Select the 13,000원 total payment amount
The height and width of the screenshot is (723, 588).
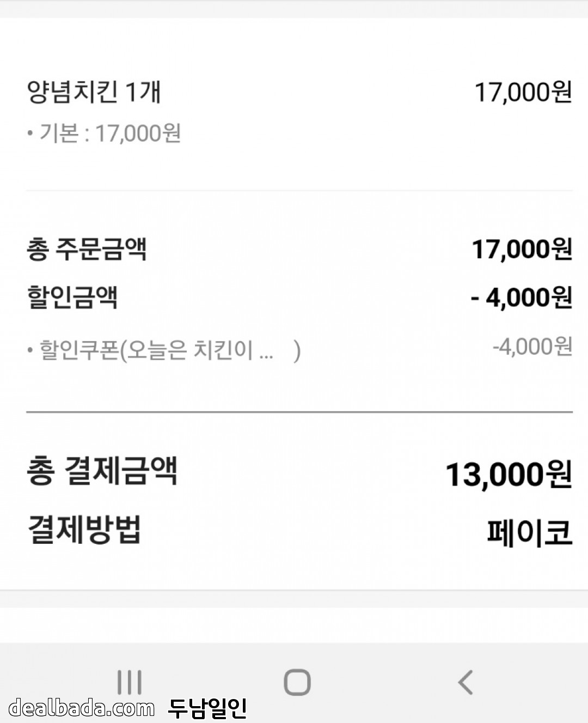509,474
